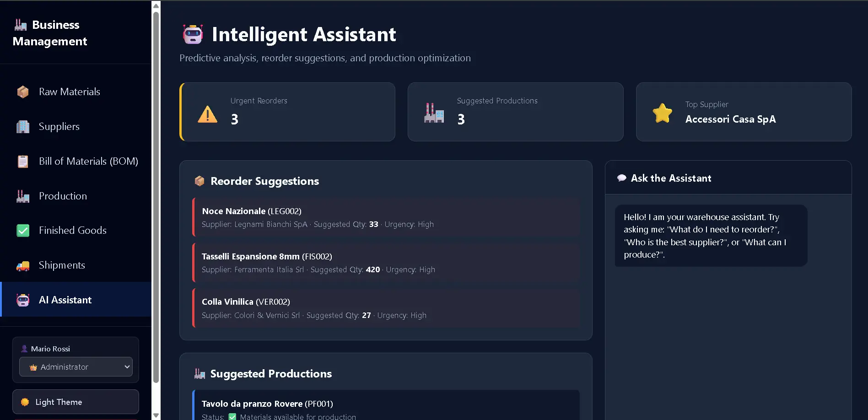Click the robot icon beside Intelligent Assistant title
The height and width of the screenshot is (420, 868).
point(193,34)
